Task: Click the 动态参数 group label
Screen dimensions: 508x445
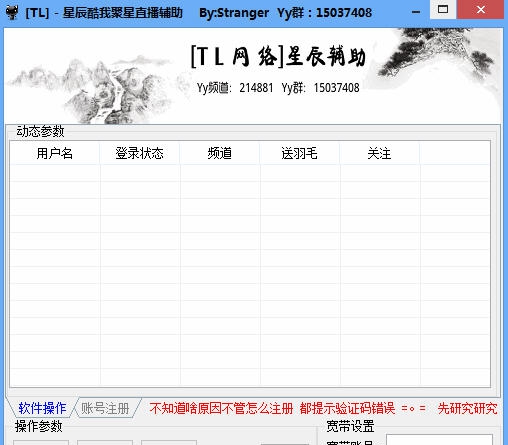Action: [40, 131]
